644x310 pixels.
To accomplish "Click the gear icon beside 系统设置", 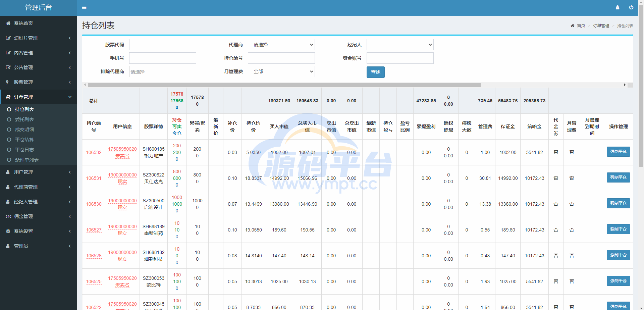I will [8, 231].
